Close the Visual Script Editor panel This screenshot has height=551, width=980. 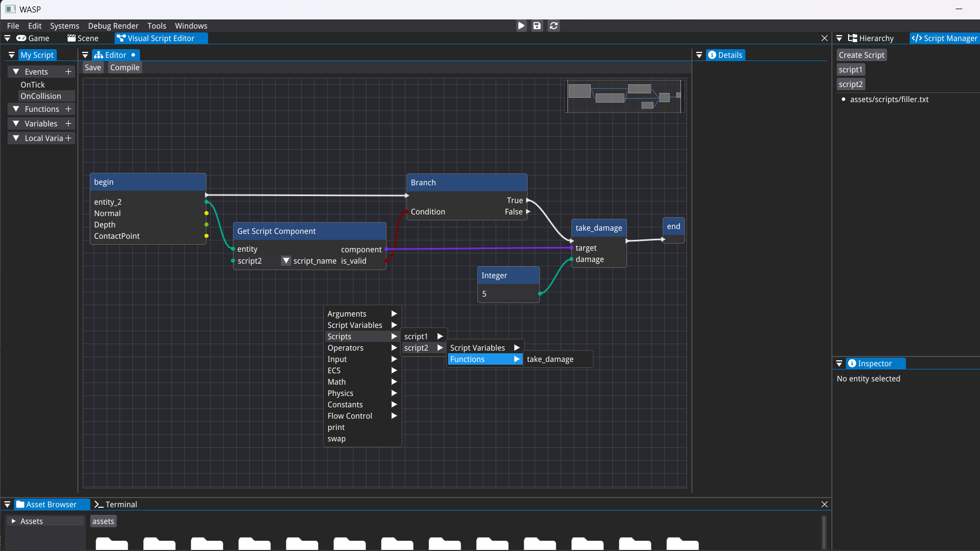point(824,38)
